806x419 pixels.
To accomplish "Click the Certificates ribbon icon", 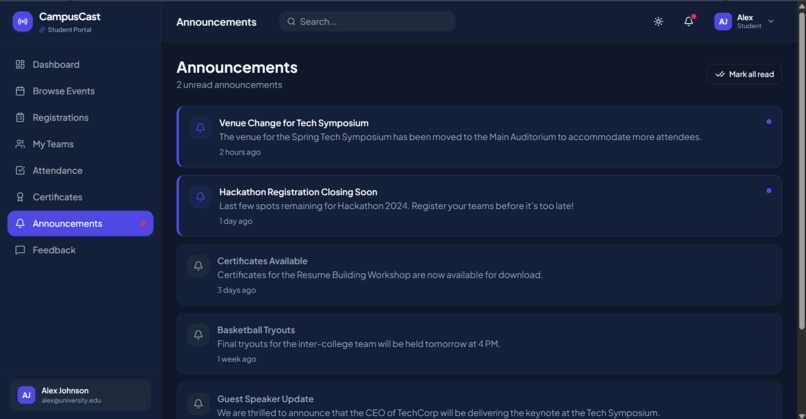I will pyautogui.click(x=20, y=197).
